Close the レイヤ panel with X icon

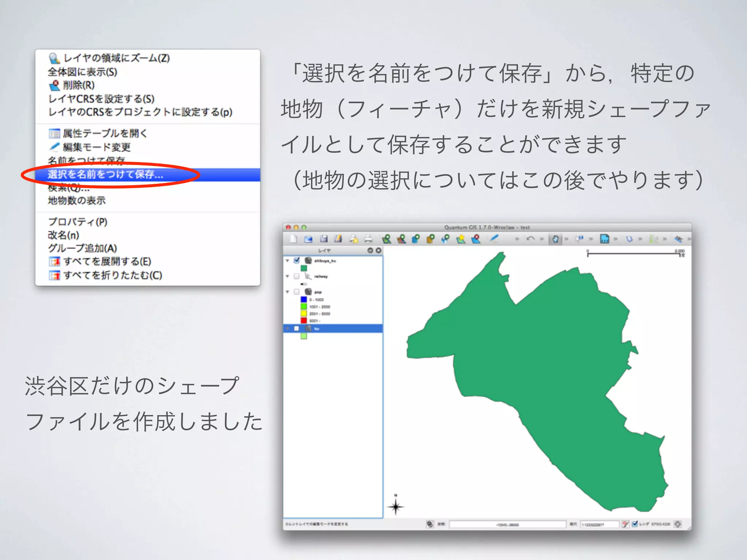tap(378, 250)
